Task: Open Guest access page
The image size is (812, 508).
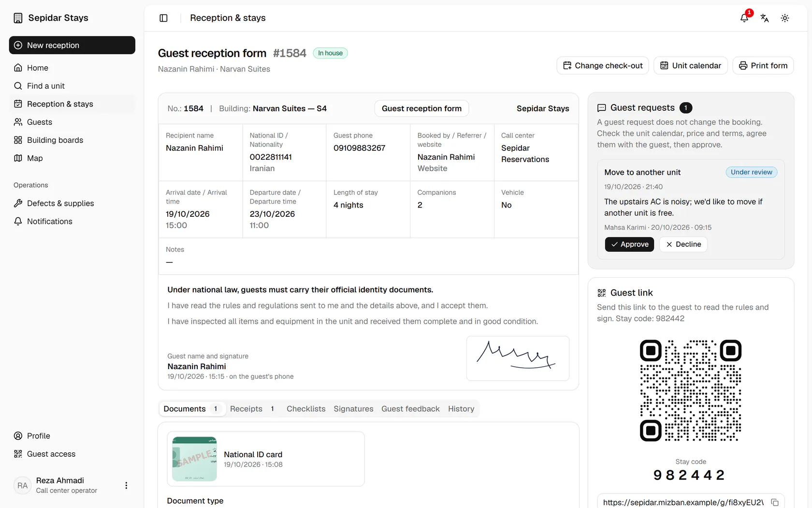Action: click(x=72, y=454)
